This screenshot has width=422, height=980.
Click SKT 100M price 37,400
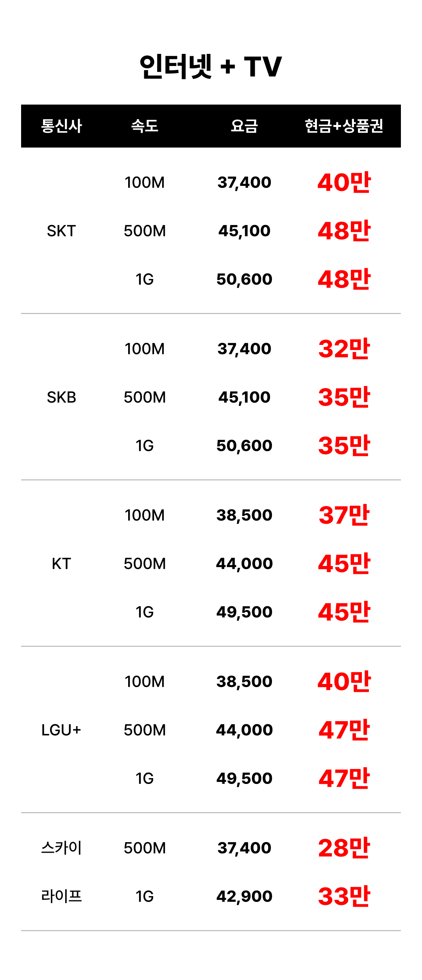click(244, 182)
